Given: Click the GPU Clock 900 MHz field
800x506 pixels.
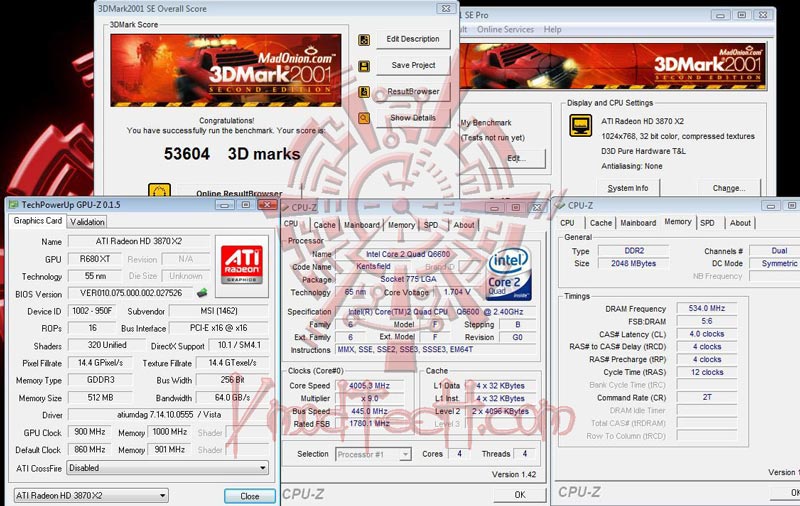Looking at the screenshot, I should click(x=90, y=432).
